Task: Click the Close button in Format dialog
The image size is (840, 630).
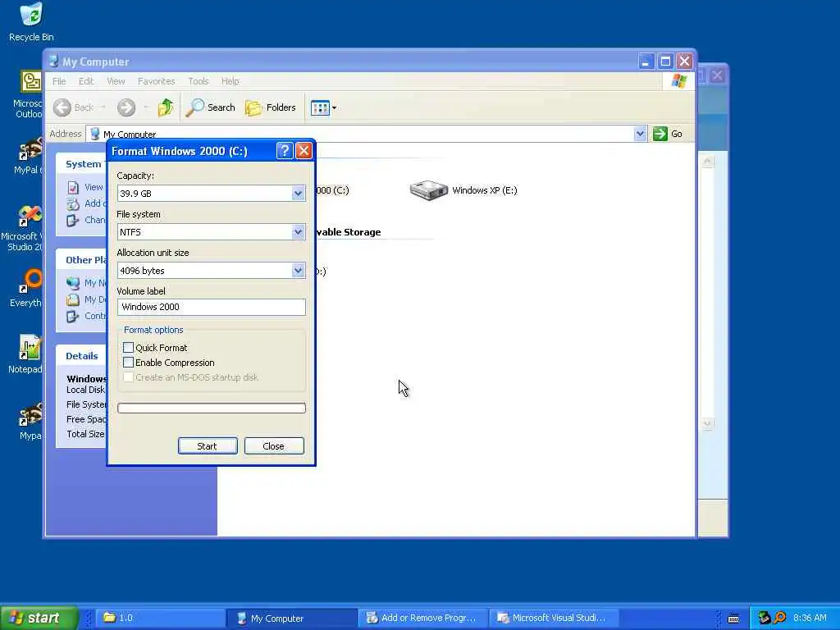Action: (274, 445)
